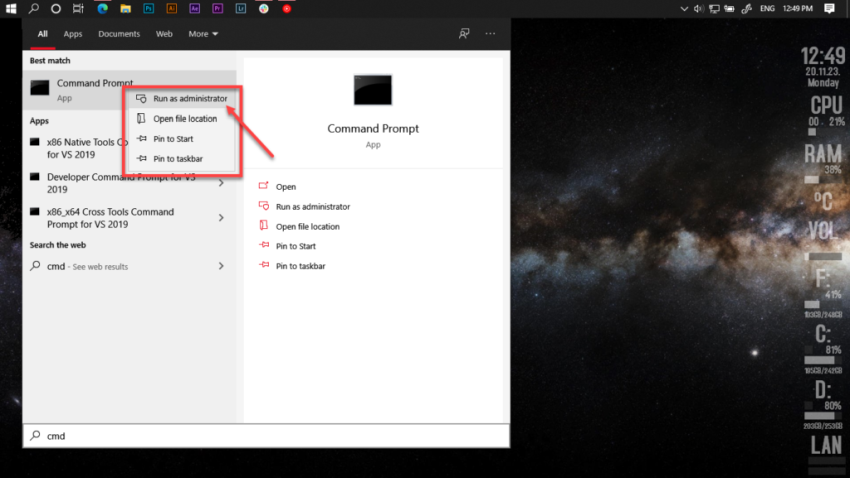Viewport: 850px width, 478px height.
Task: Launch Lightroom from the taskbar
Action: click(x=241, y=9)
